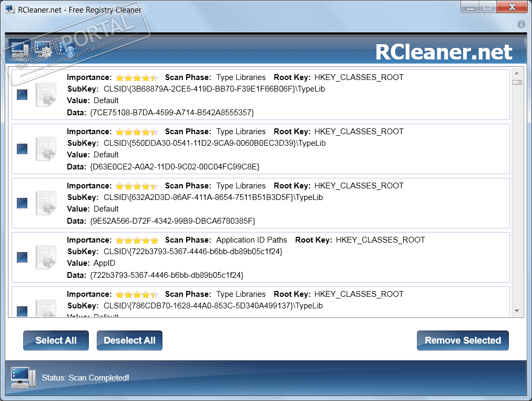Image resolution: width=532 pixels, height=401 pixels.
Task: Click star rating of the 786CDB70 entry
Action: (x=137, y=294)
